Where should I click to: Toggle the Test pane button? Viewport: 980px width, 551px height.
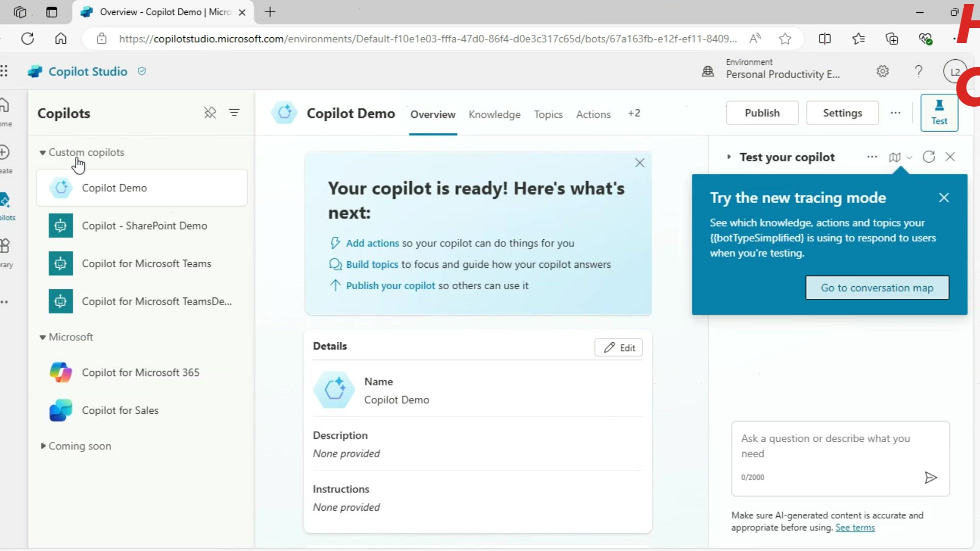coord(939,113)
